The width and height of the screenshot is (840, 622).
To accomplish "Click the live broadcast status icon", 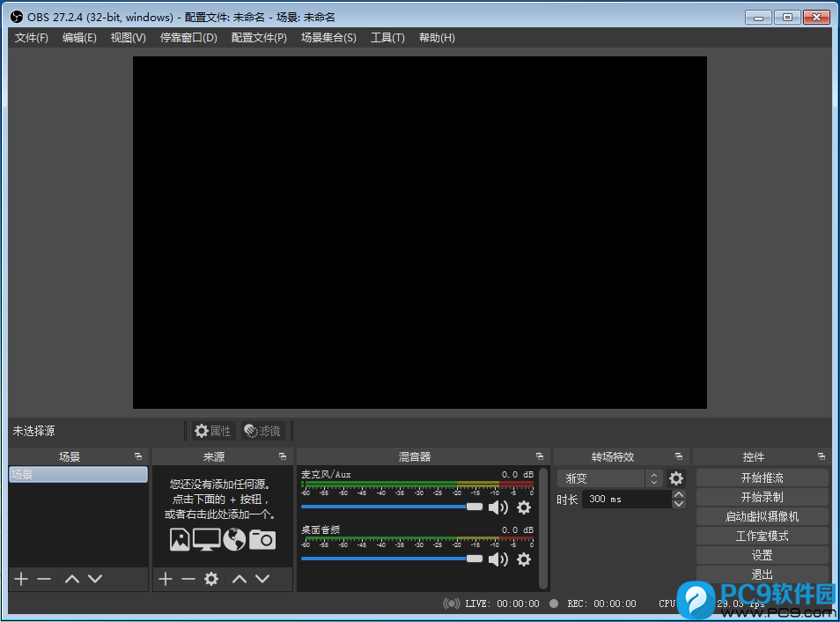I will [x=452, y=603].
